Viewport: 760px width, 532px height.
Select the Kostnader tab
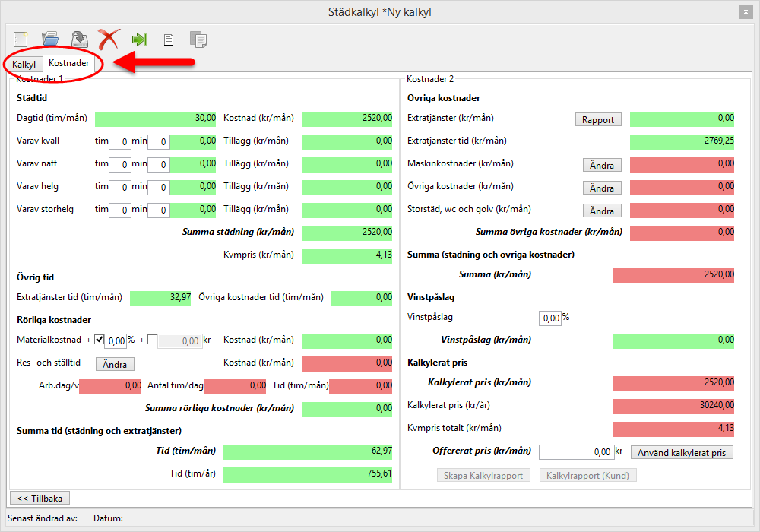tap(68, 64)
